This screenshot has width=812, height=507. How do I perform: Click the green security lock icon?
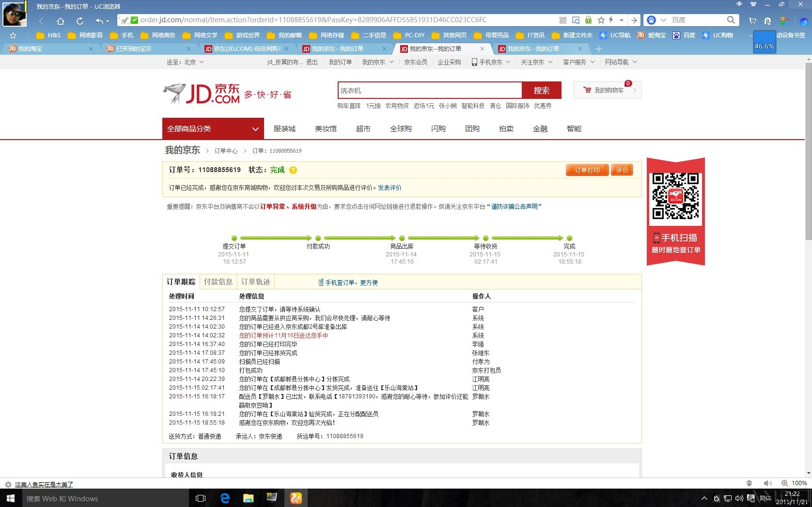(x=588, y=20)
